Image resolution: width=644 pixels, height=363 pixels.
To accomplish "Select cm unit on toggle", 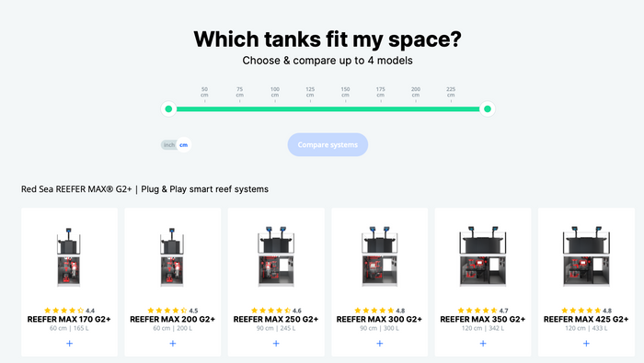I will [184, 145].
